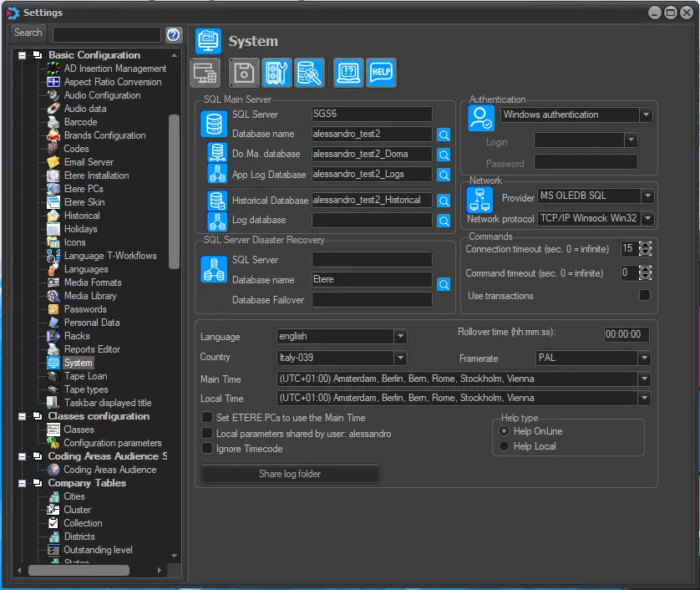Click the SQL Server input field containing SGS6
700x590 pixels.
[372, 114]
